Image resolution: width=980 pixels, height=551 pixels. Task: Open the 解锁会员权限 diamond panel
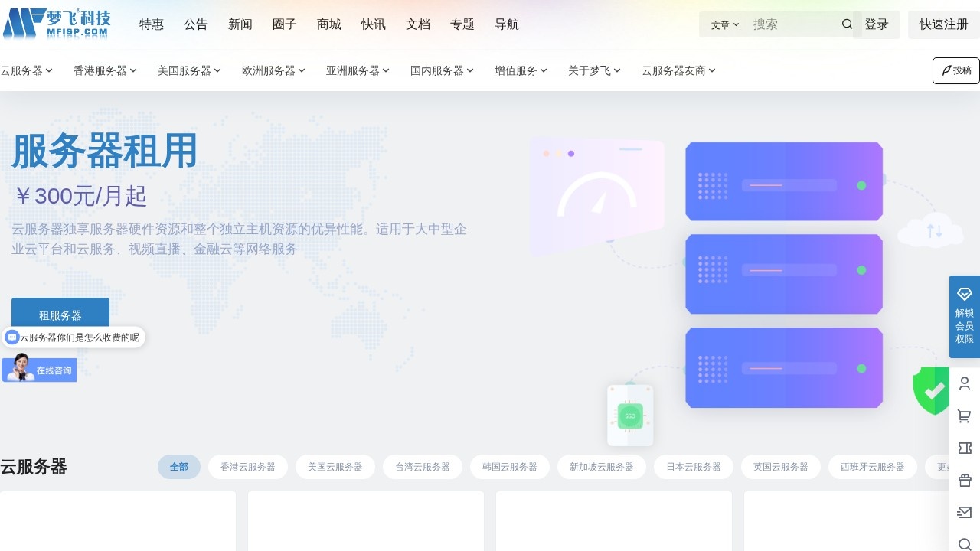click(x=964, y=316)
